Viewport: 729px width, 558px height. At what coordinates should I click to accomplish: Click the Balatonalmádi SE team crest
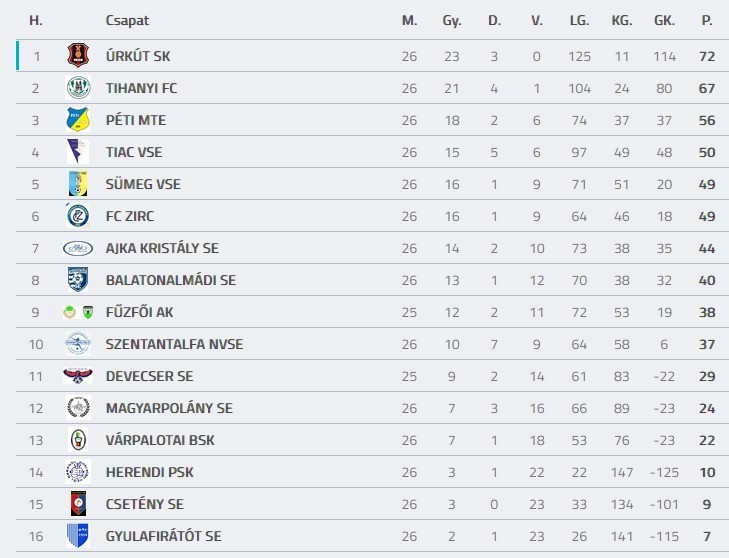(78, 280)
